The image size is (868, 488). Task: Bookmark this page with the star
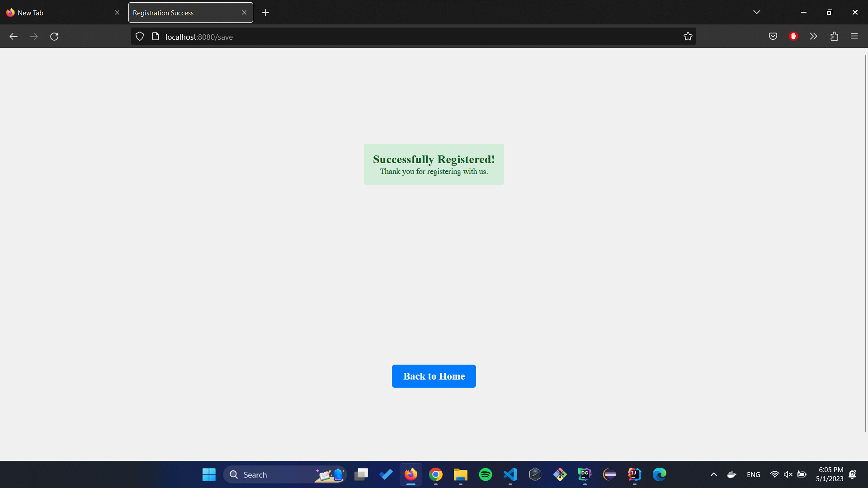pyautogui.click(x=688, y=36)
